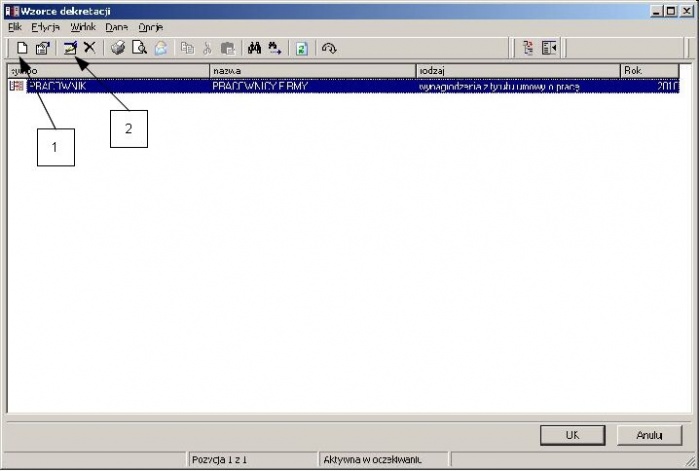The image size is (700, 471).
Task: Click the Print toolbar icon
Action: click(x=118, y=48)
